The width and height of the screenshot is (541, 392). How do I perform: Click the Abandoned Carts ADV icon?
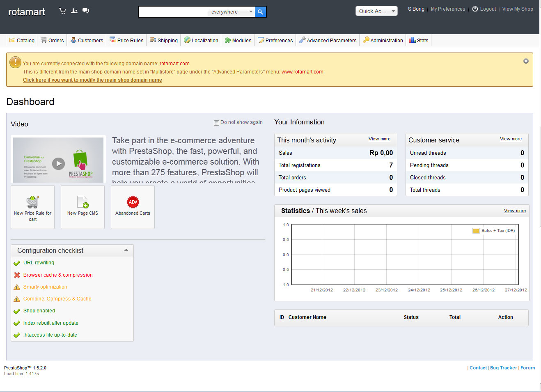[133, 202]
